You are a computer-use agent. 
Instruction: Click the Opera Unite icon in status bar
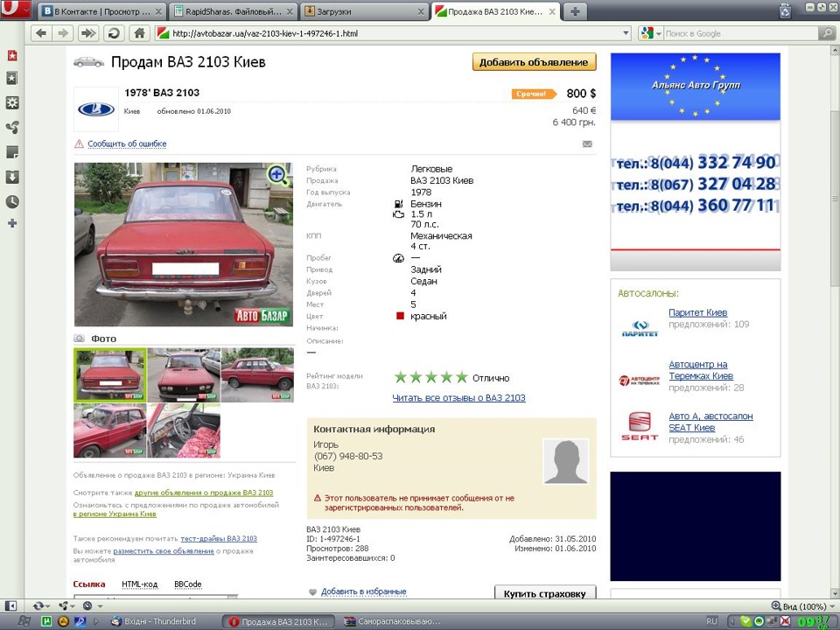(x=64, y=605)
